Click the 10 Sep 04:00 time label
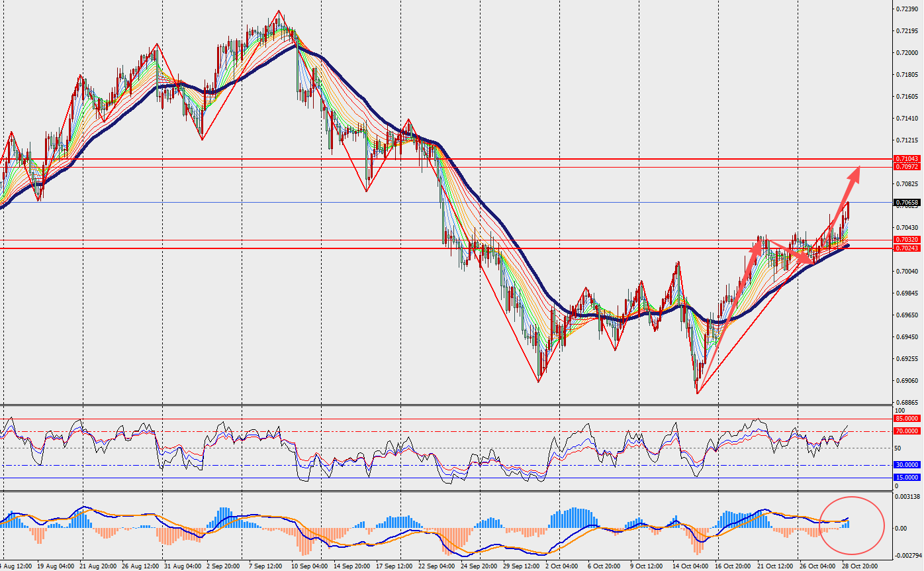 pyautogui.click(x=310, y=566)
